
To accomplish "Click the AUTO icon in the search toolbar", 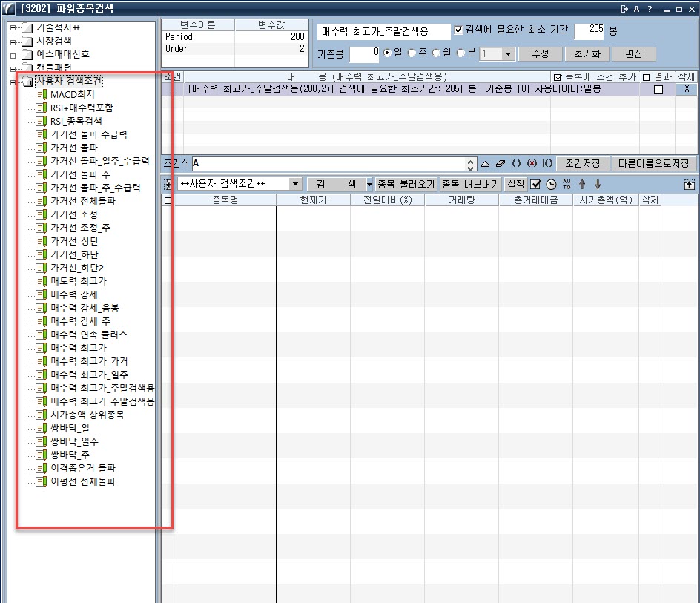I will (x=567, y=184).
